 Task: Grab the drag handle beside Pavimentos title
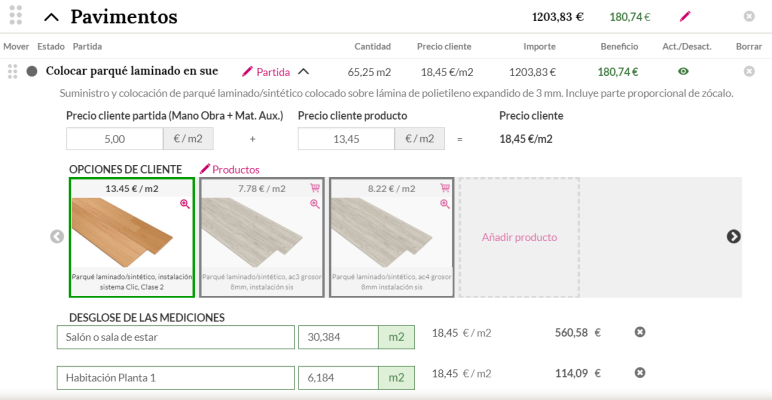[x=16, y=15]
